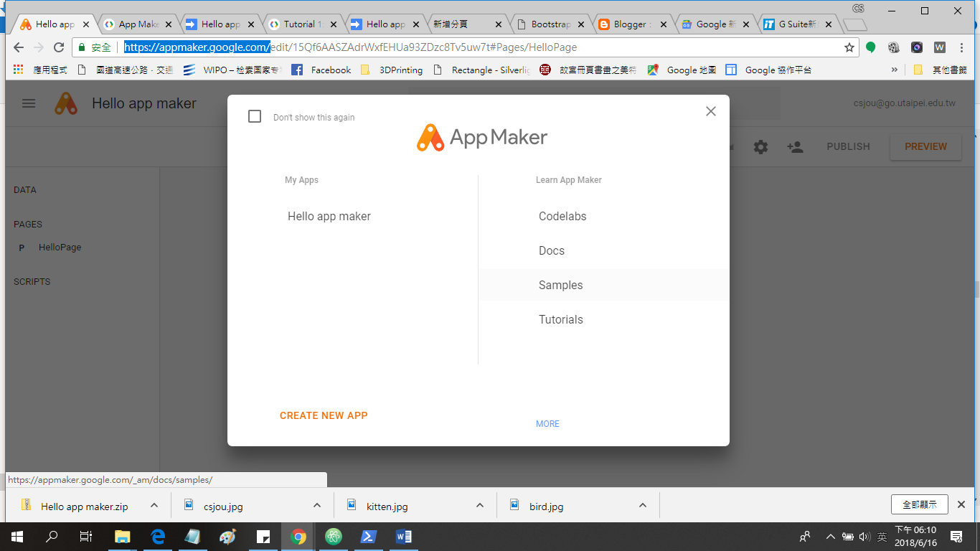This screenshot has height=551, width=980.
Task: Expand options for bird.jpg download
Action: coord(643,505)
